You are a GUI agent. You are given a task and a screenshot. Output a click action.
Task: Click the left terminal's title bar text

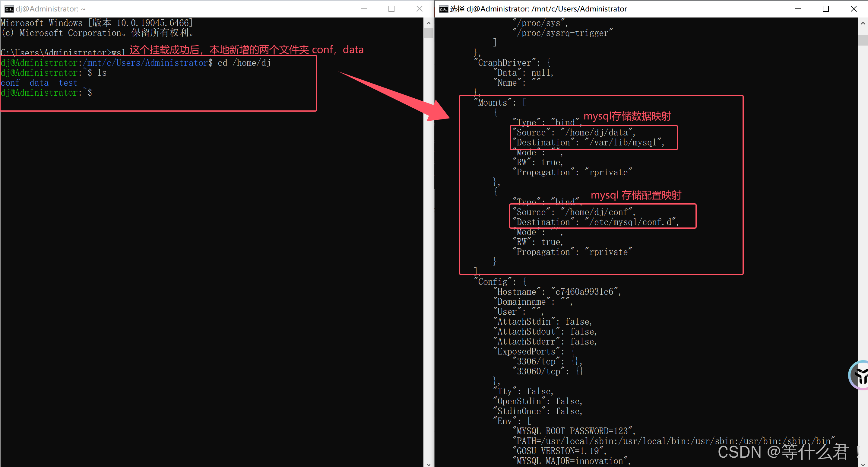(x=51, y=9)
